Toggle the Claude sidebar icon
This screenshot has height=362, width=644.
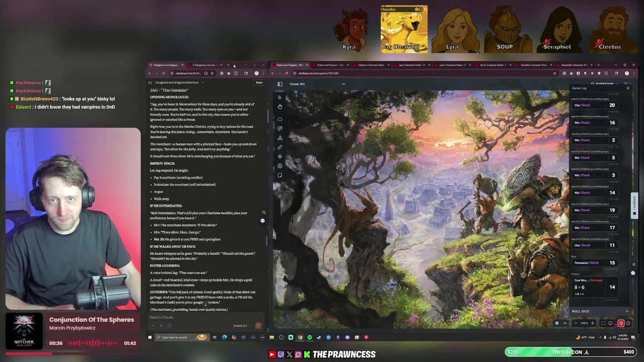150,82
